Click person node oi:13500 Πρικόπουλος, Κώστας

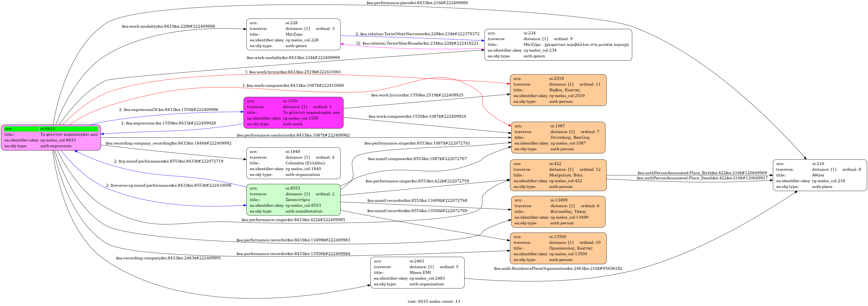[x=558, y=248]
